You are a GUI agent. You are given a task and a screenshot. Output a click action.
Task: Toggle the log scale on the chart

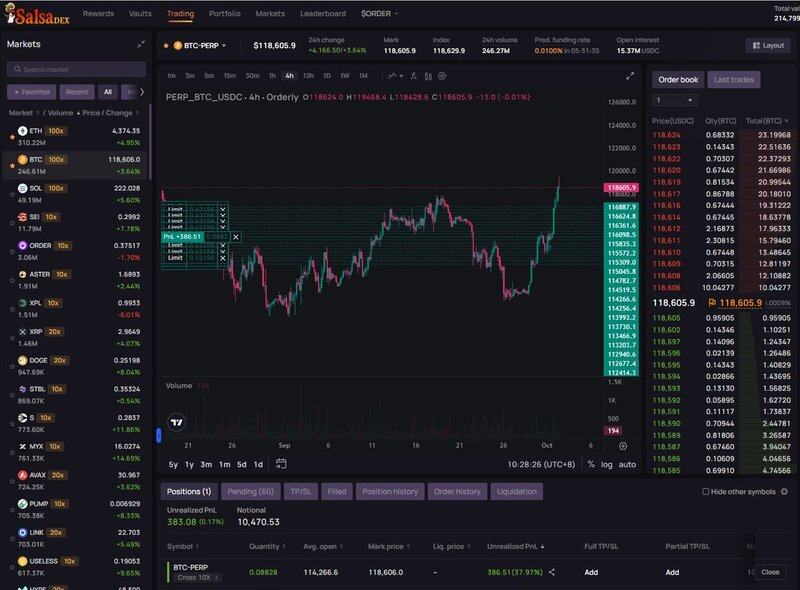607,464
